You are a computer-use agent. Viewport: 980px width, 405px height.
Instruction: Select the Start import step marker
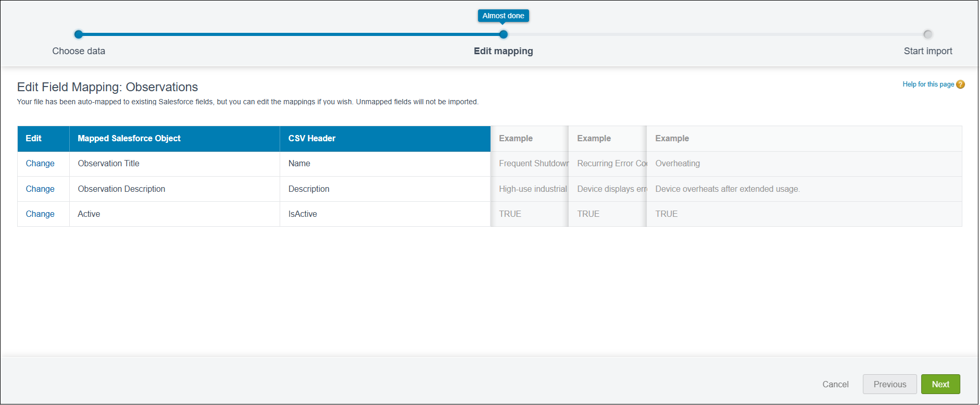(x=928, y=34)
